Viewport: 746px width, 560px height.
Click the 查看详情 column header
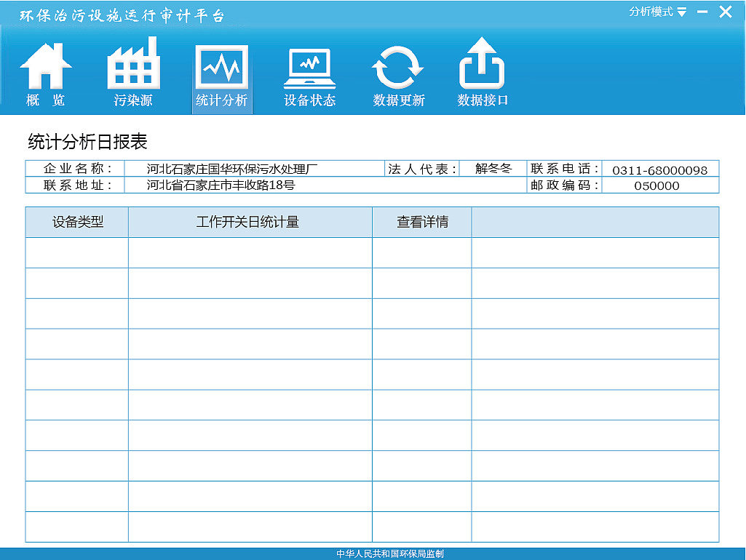point(422,222)
